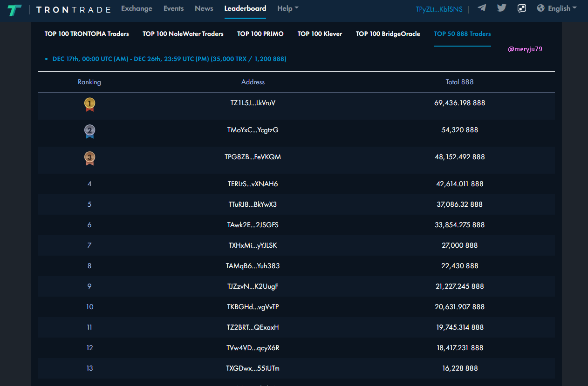Screen dimensions: 588x386
Task: Open the Telegram channel icon
Action: pyautogui.click(x=482, y=8)
